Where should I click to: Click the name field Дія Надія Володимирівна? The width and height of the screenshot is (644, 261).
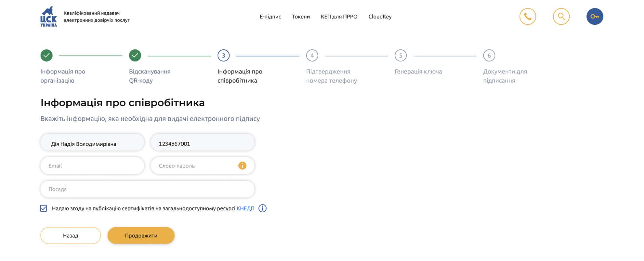[x=92, y=142]
